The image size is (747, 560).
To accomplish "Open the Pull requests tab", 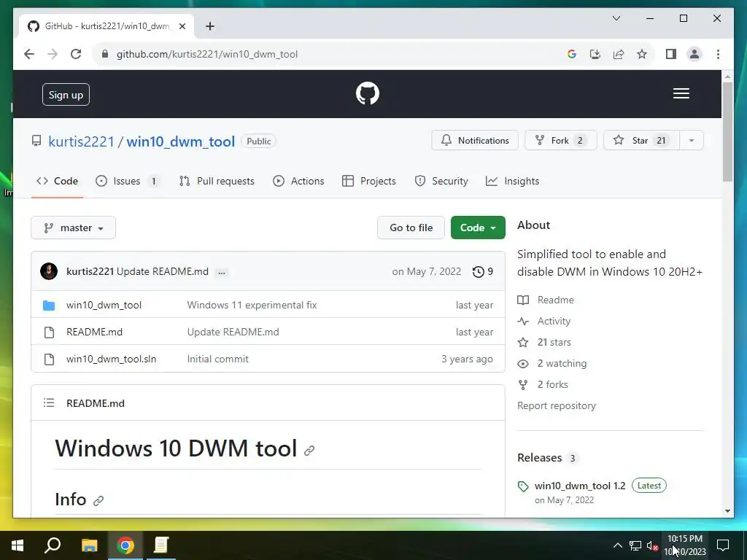I will 217,181.
